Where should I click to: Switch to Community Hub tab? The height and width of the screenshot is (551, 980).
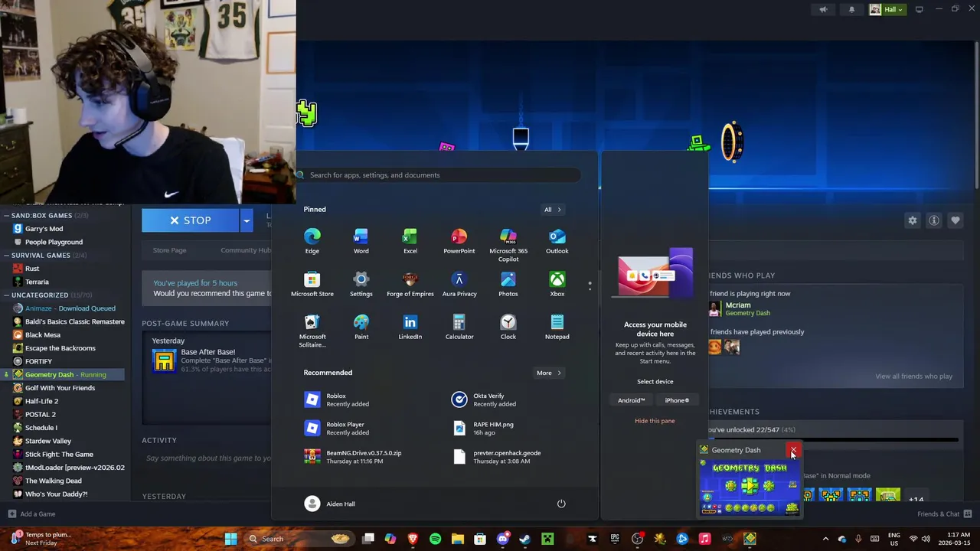tap(246, 250)
